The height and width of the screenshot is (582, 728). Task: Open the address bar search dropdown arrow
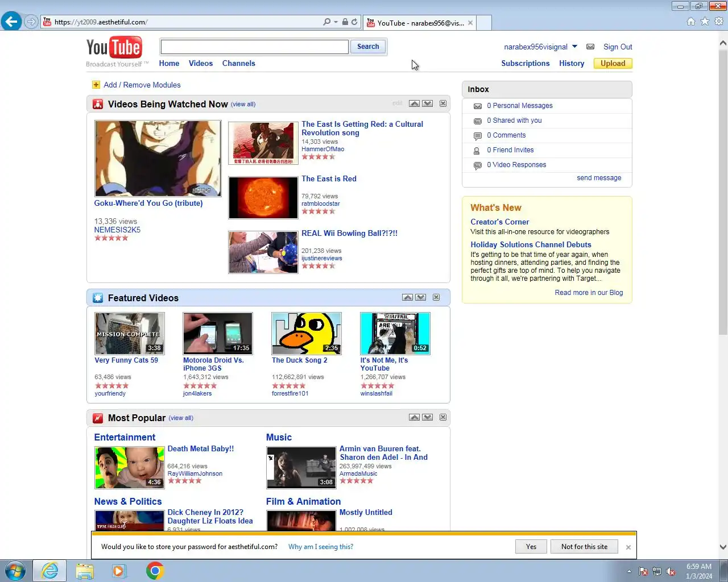336,22
